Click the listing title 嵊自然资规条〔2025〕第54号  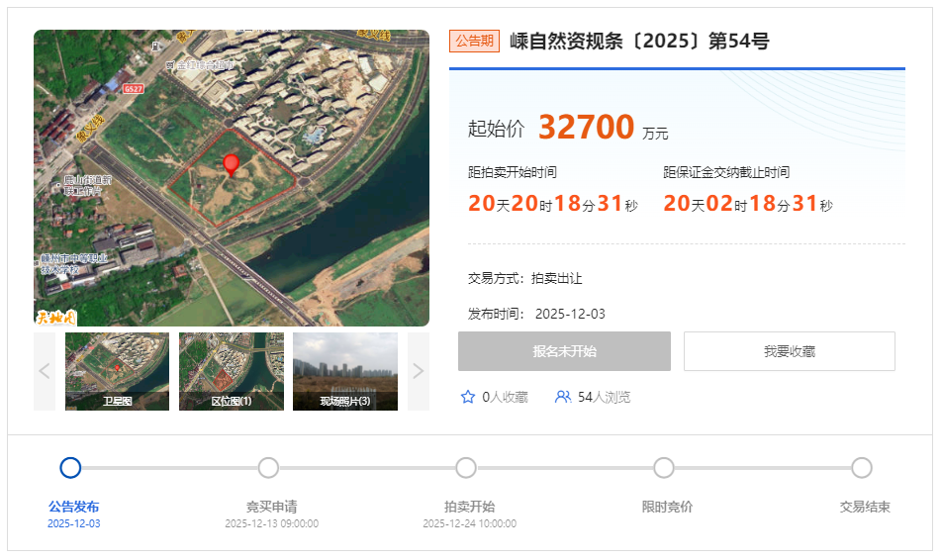[640, 41]
